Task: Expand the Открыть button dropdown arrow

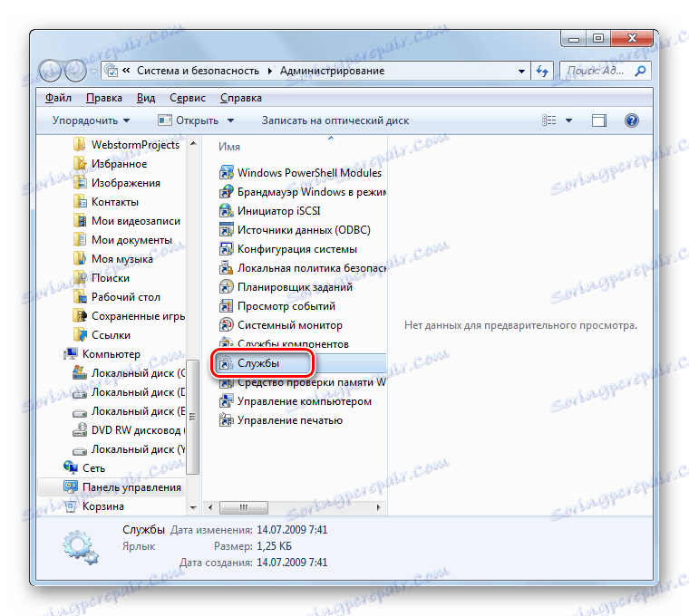Action: point(230,120)
